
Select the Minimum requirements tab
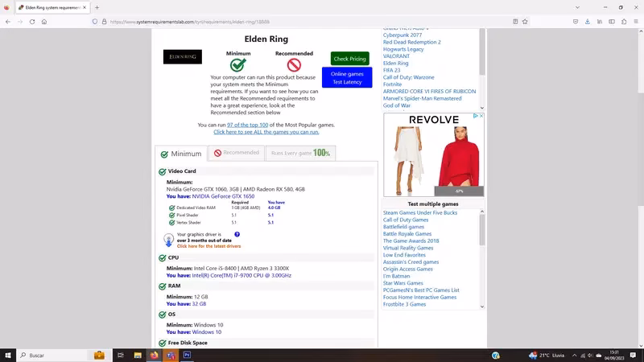(x=181, y=154)
